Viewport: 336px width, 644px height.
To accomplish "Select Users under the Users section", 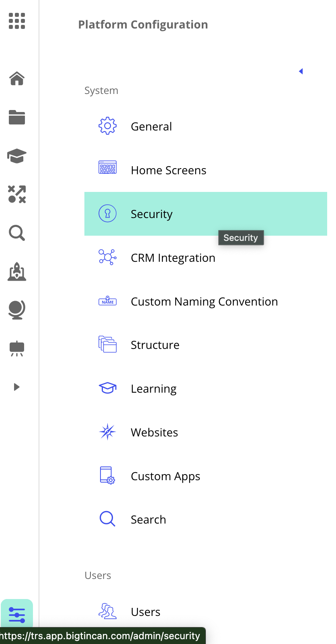I will coord(145,611).
